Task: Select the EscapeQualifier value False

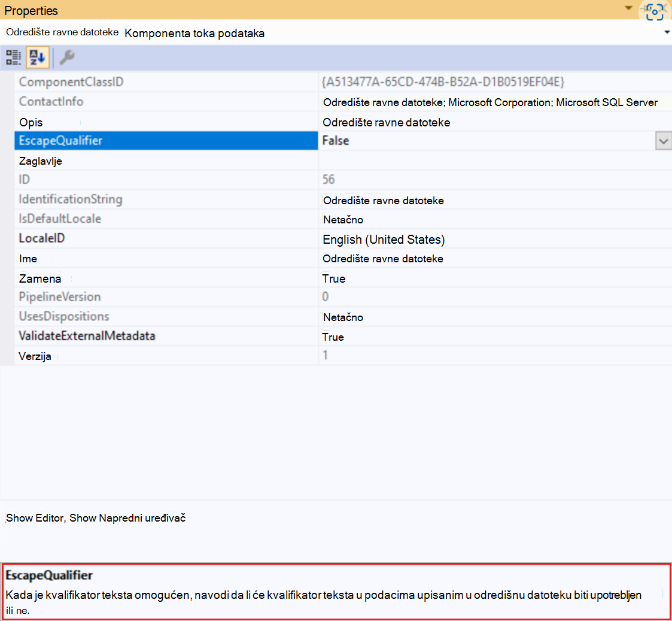Action: pyautogui.click(x=336, y=141)
